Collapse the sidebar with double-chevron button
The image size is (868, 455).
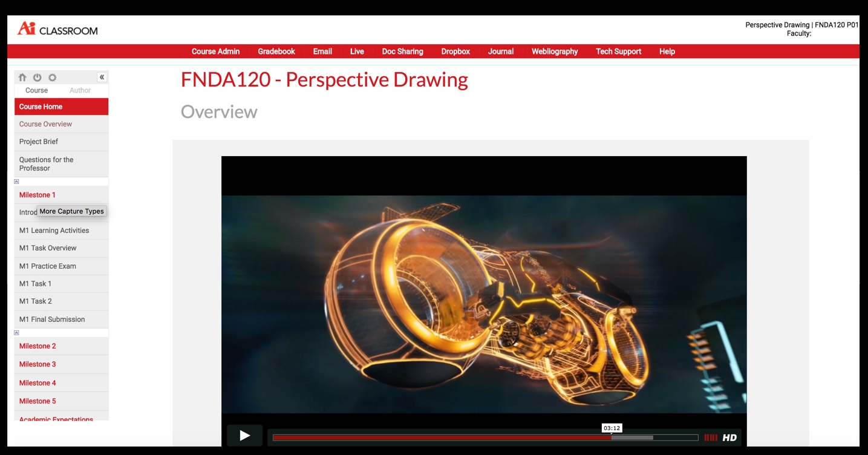pos(102,77)
